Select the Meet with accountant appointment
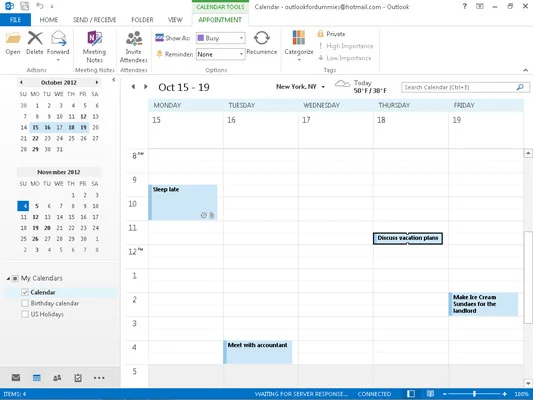 [x=257, y=352]
